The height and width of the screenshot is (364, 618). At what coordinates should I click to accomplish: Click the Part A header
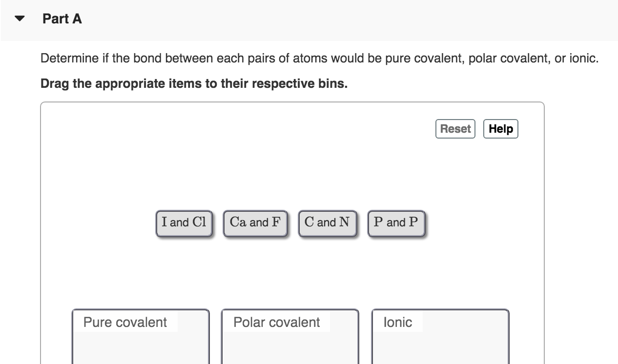click(x=62, y=19)
